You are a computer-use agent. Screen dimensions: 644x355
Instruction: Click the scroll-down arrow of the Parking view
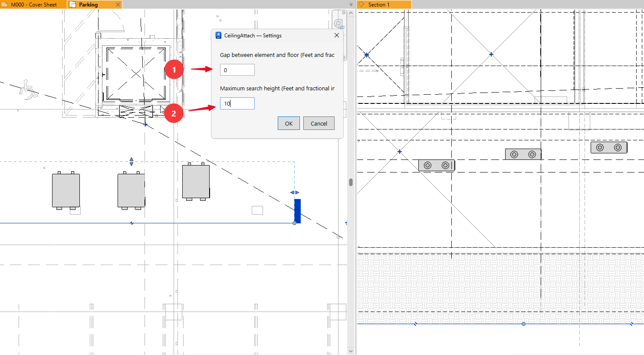click(x=351, y=351)
